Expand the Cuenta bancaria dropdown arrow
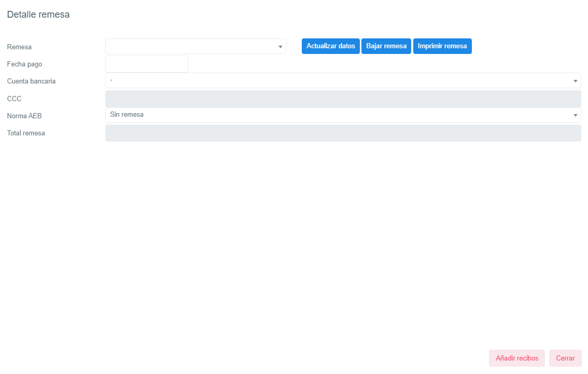588x374 pixels. [x=575, y=81]
